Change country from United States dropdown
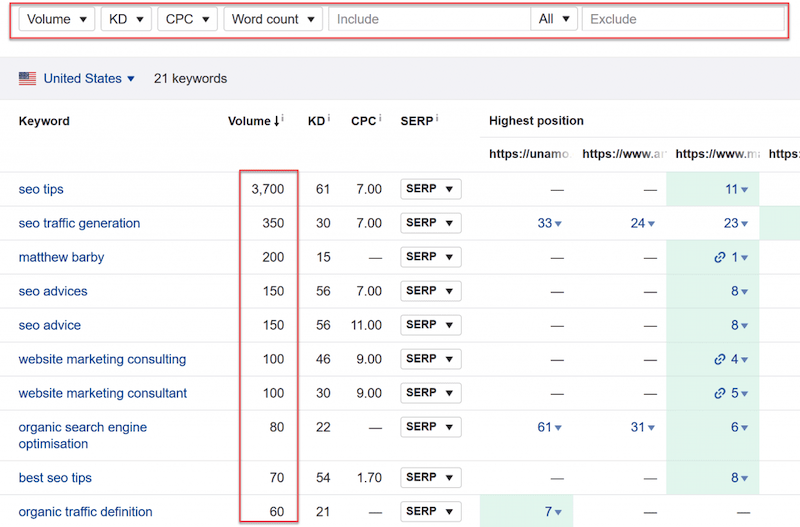Screen dimensions: 800x527 tap(88, 79)
